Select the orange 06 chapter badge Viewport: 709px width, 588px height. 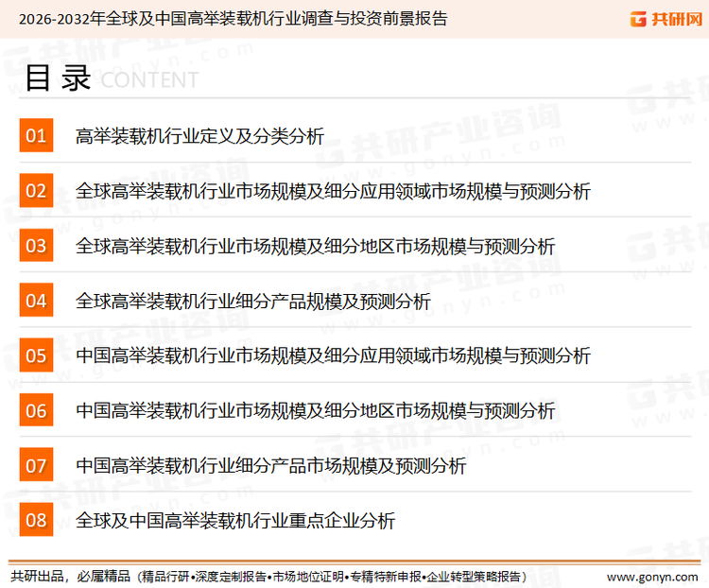point(36,409)
